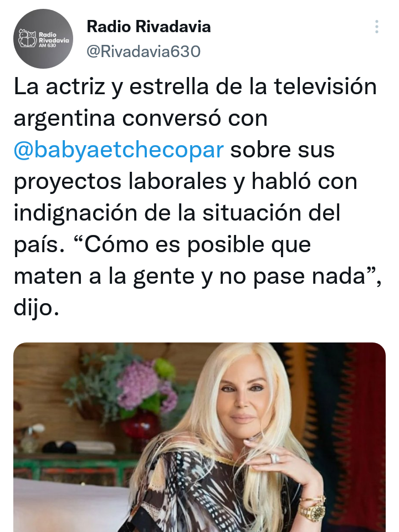This screenshot has height=532, width=399.
Task: Open the @babyaetchecopar mention
Action: tap(119, 150)
